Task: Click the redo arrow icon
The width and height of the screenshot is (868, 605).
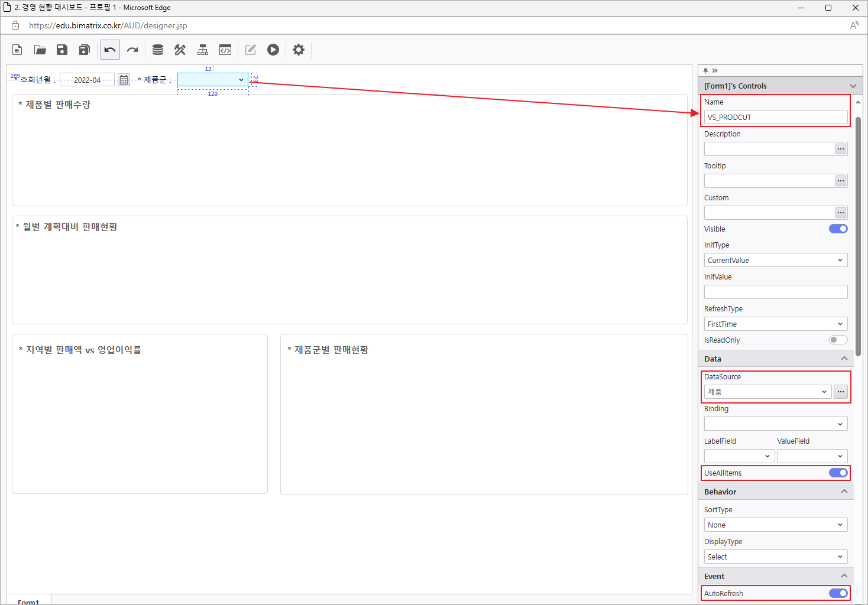Action: 132,50
